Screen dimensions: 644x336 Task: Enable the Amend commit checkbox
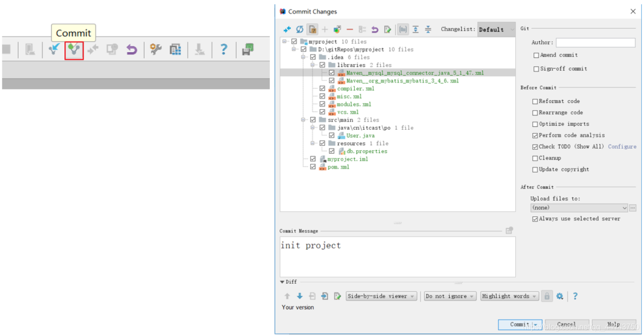tap(536, 55)
